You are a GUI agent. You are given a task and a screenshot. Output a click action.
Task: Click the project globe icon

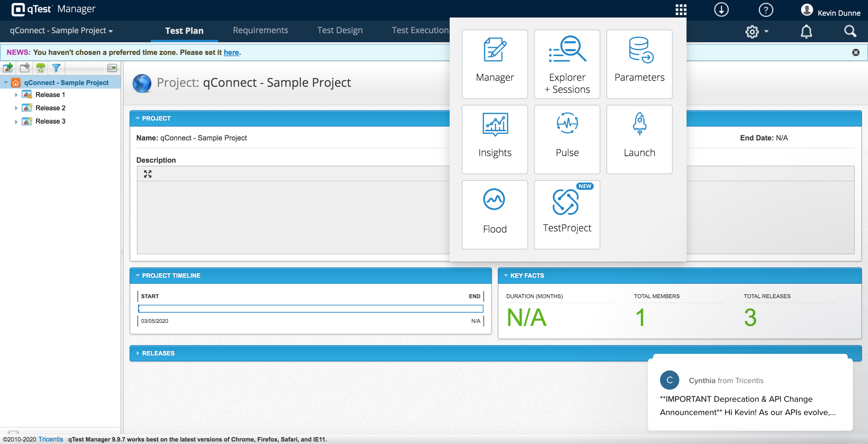(142, 83)
